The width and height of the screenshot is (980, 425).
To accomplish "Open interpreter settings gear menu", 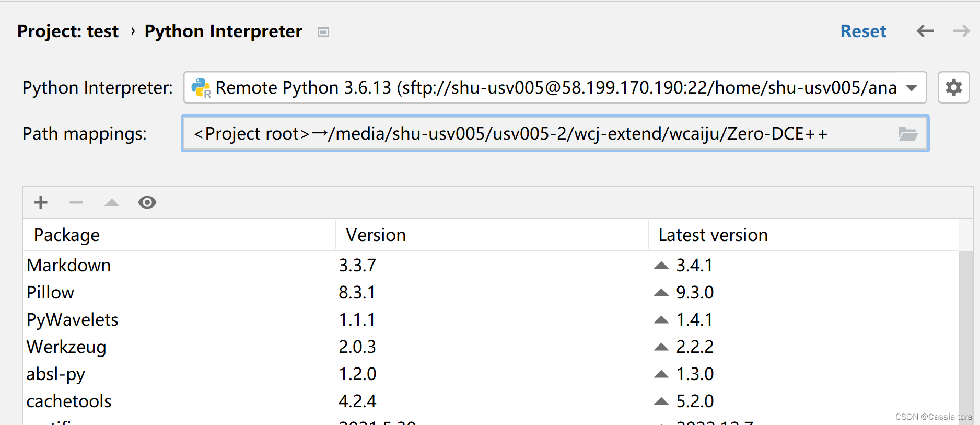I will click(953, 87).
